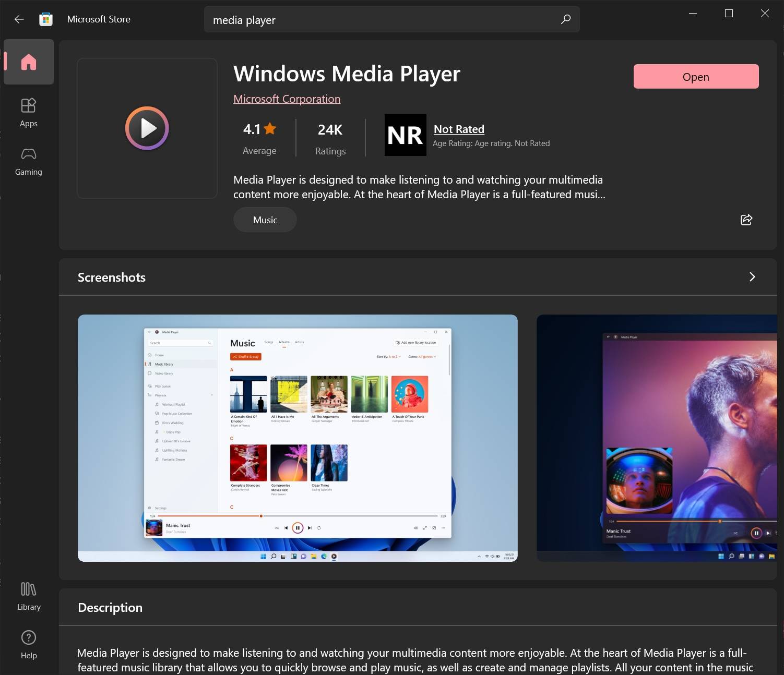784x675 pixels.
Task: Open the first app screenshot
Action: point(298,438)
